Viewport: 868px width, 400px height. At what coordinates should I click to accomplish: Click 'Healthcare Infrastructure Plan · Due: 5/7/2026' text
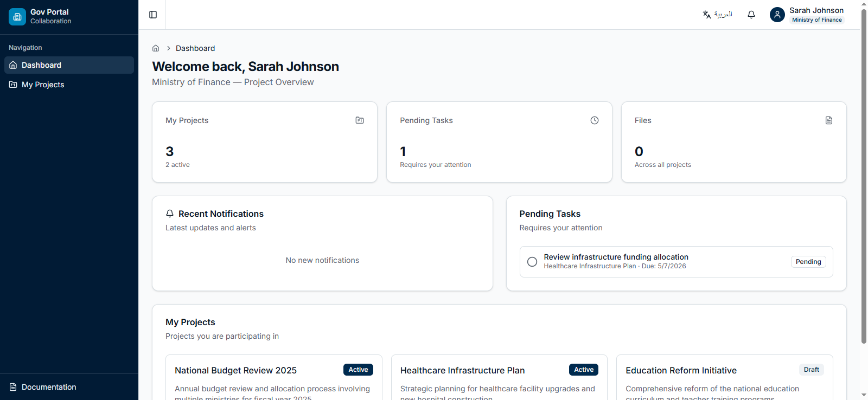click(x=615, y=266)
